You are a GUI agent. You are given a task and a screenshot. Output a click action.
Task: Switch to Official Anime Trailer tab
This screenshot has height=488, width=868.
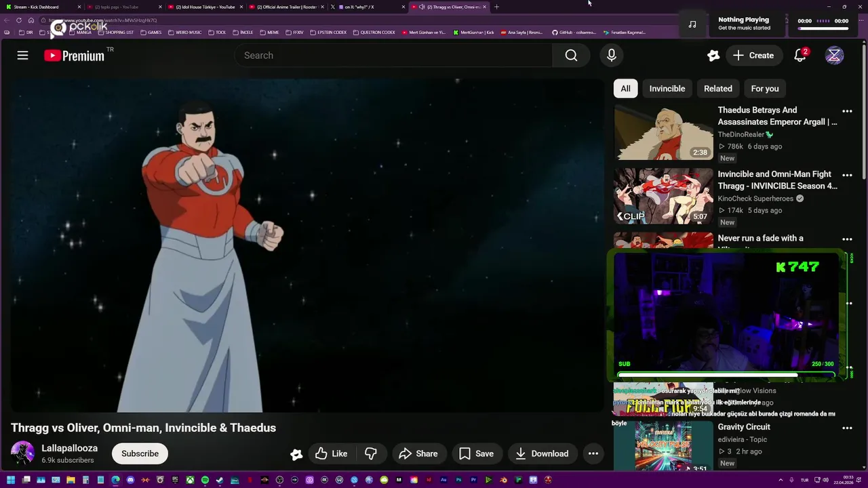click(287, 7)
